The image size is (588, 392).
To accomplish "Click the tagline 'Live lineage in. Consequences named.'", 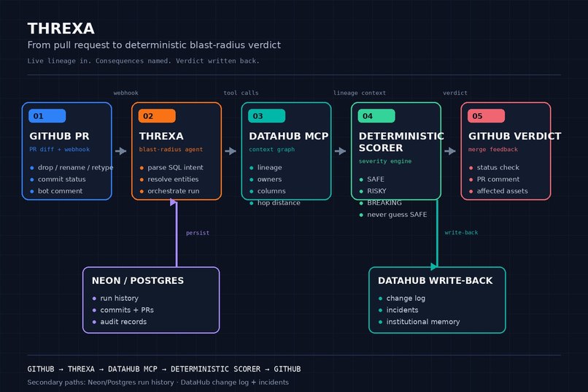I will (99, 61).
